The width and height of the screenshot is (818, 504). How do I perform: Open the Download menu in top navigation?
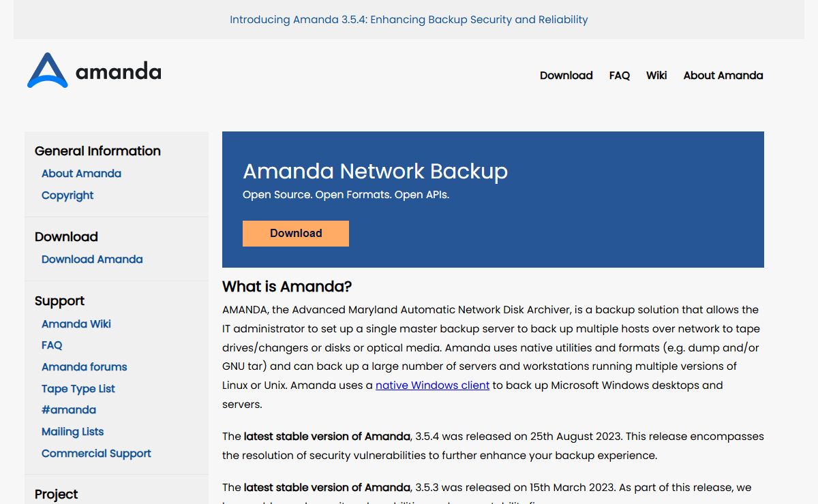(x=566, y=76)
